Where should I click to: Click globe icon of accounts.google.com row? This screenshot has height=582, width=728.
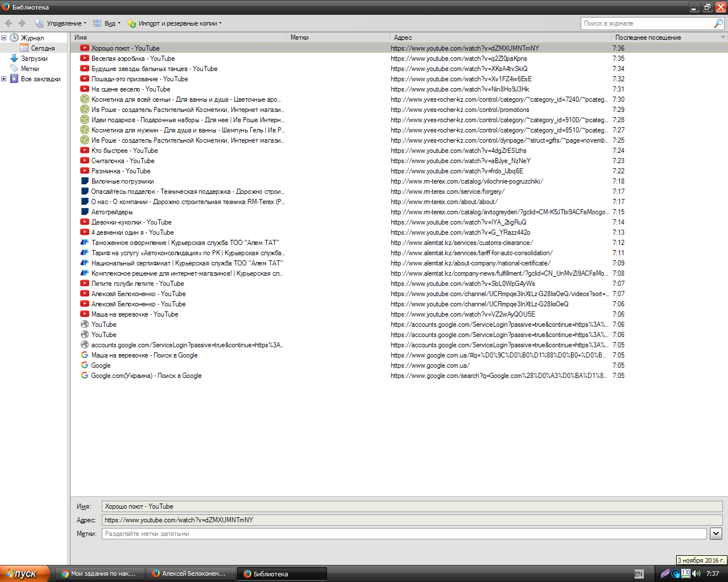pyautogui.click(x=85, y=345)
